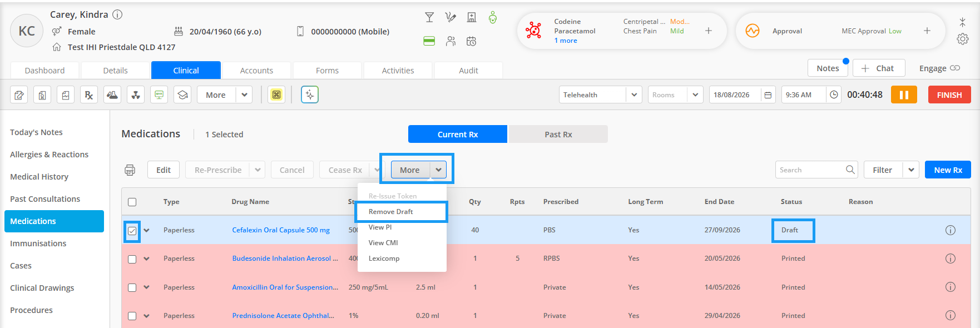Open the notes edit toolbar icon
980x328 pixels.
tap(19, 95)
